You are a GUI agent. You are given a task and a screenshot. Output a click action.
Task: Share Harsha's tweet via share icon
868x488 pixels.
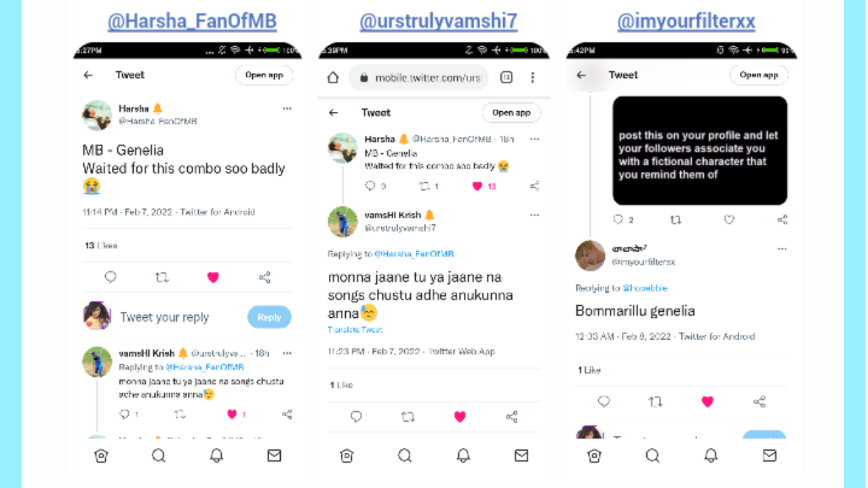[264, 277]
